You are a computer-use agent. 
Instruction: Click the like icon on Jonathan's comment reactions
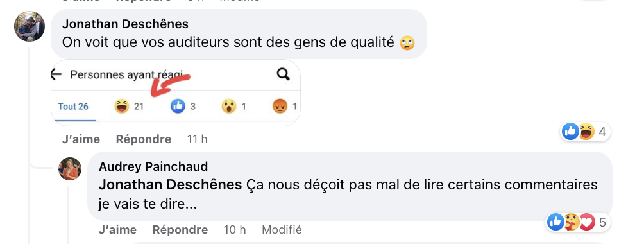pos(570,132)
